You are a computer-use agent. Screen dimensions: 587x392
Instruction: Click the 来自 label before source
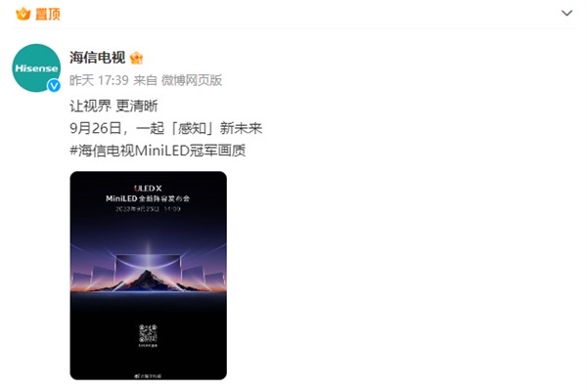(x=145, y=80)
